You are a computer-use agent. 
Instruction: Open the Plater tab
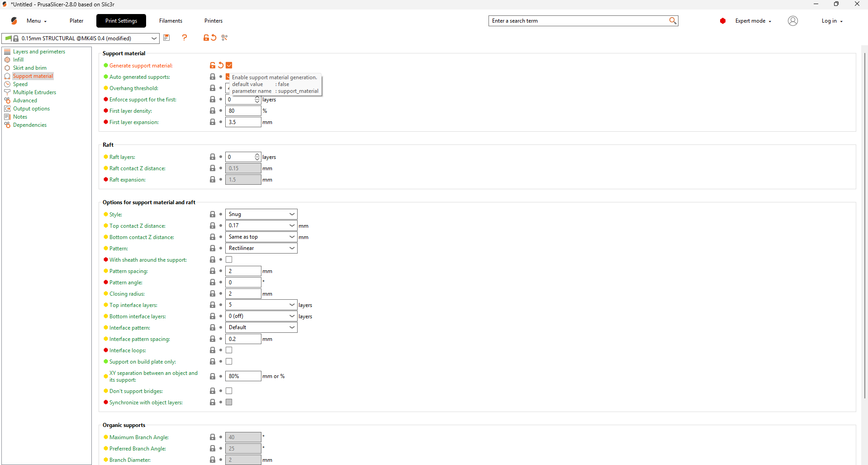coord(76,21)
